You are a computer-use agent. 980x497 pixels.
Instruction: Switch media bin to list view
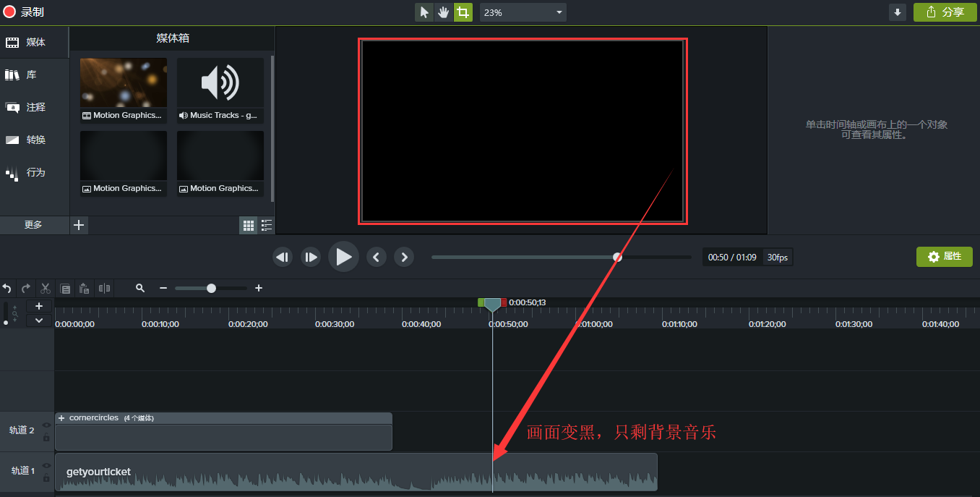(x=267, y=226)
